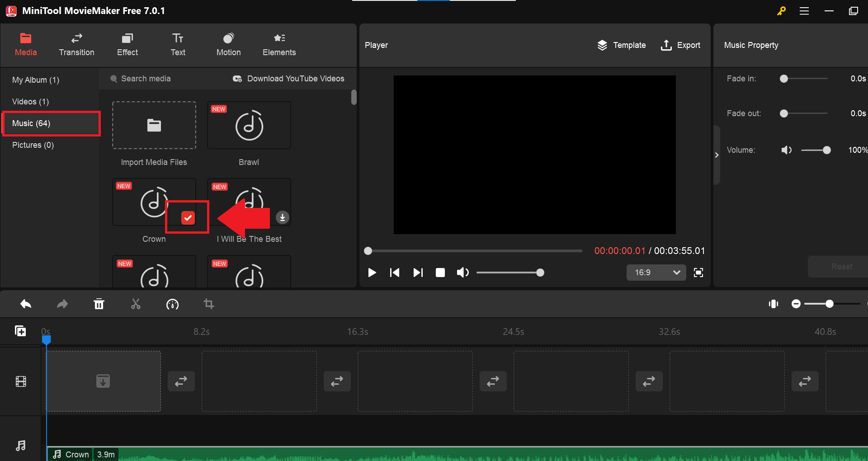
Task: Stop the playback
Action: point(440,273)
